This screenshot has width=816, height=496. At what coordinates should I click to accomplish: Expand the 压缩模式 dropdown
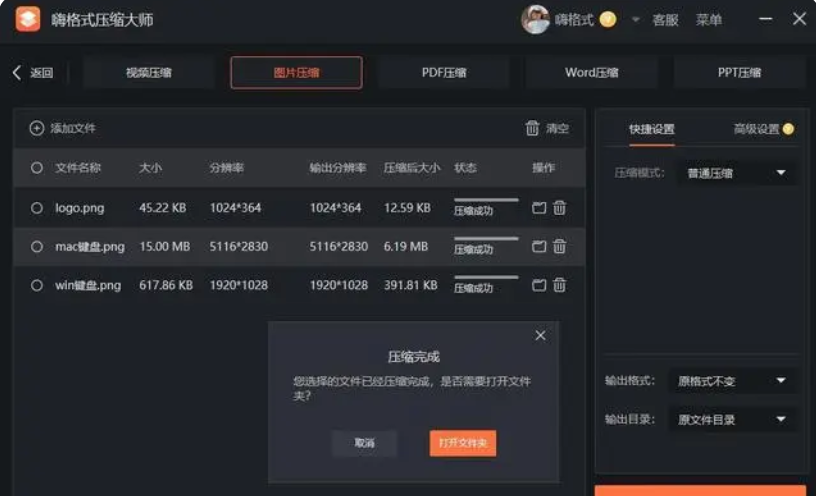tap(737, 173)
